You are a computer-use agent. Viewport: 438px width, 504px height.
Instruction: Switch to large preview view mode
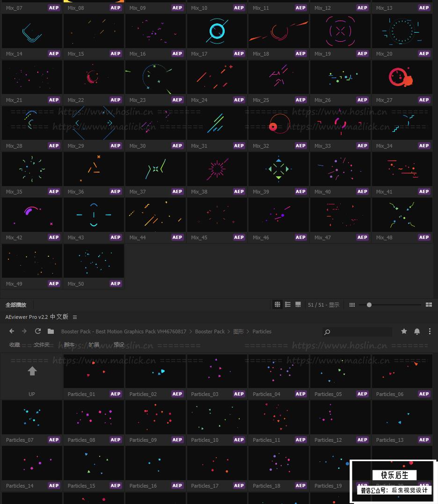pos(298,304)
